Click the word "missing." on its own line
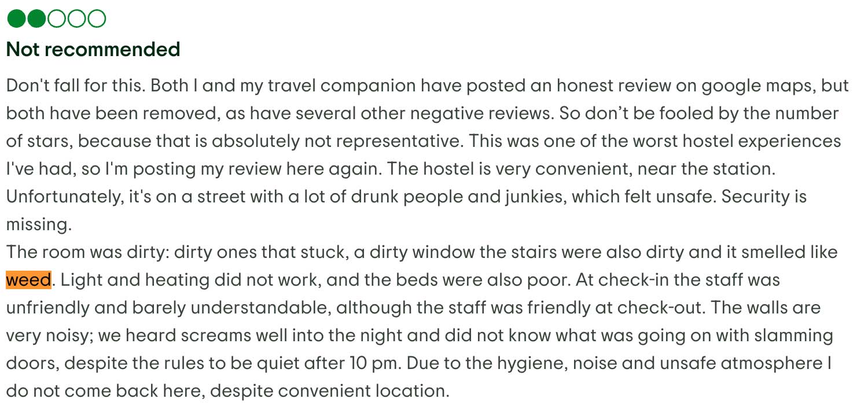The image size is (868, 406). 39,224
